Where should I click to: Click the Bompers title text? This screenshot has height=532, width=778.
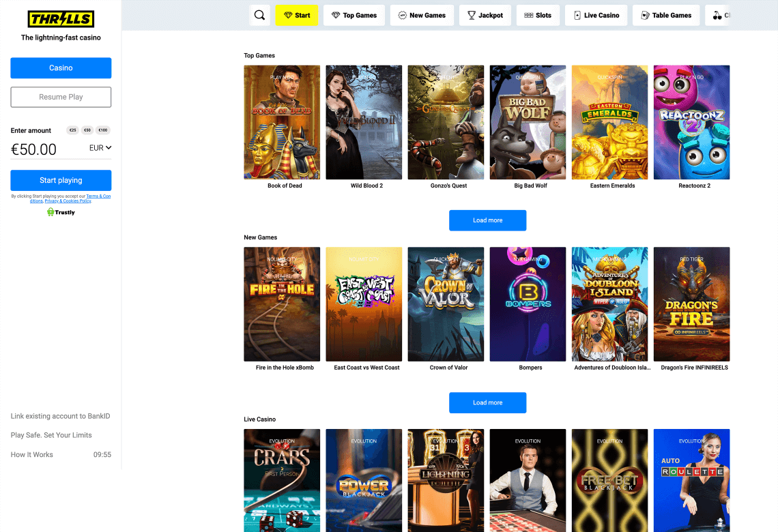(x=530, y=368)
